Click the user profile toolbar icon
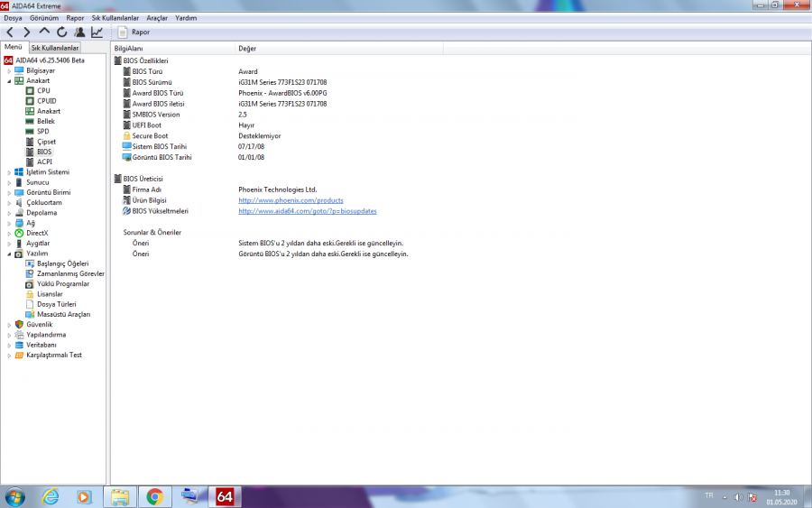The width and height of the screenshot is (812, 508). point(79,32)
